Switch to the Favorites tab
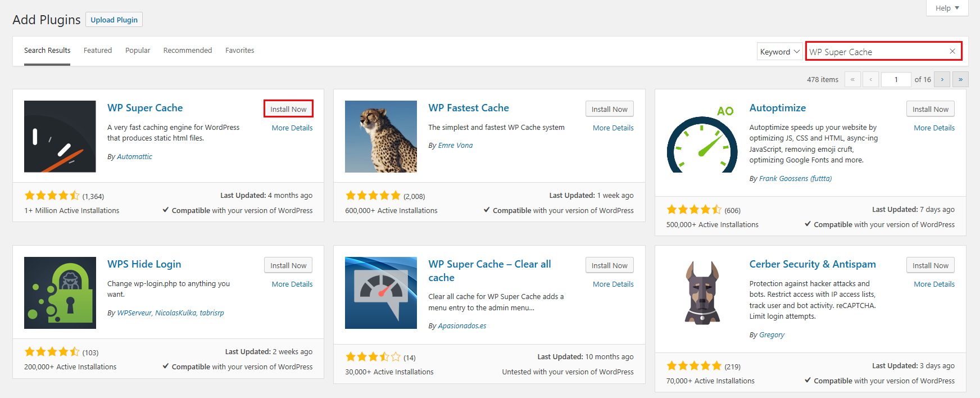Viewport: 980px width, 398px height. point(240,51)
